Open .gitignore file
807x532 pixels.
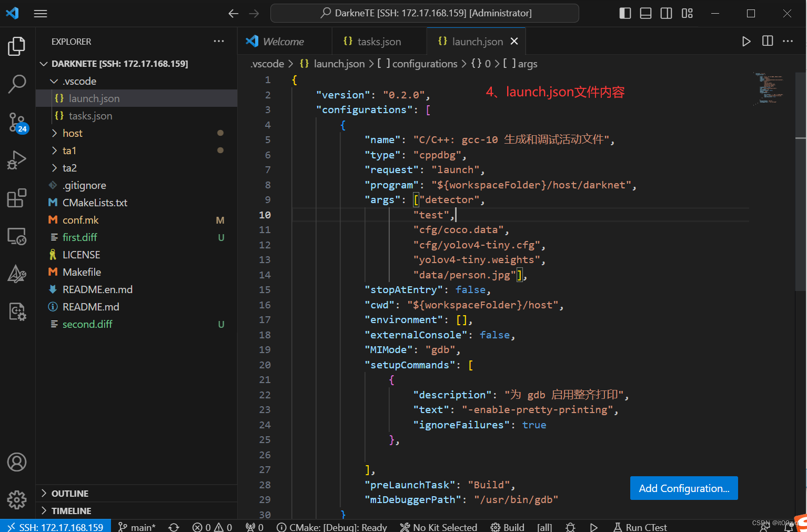pos(136,185)
